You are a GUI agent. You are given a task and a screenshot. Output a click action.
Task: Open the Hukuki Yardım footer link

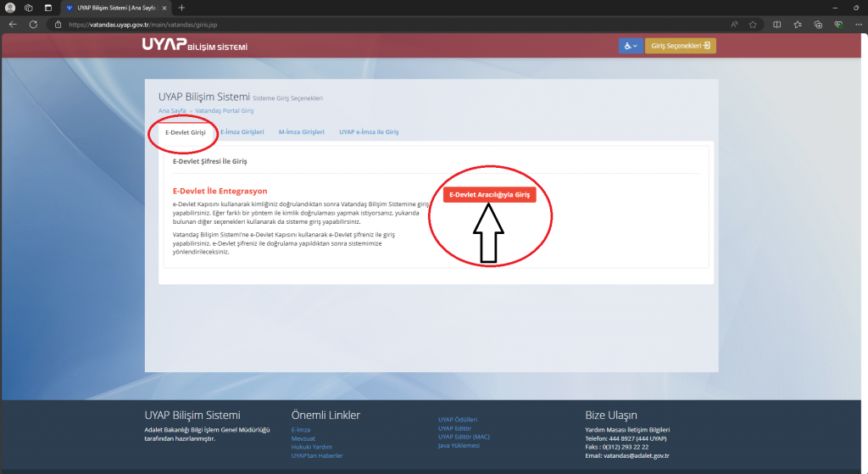point(312,447)
